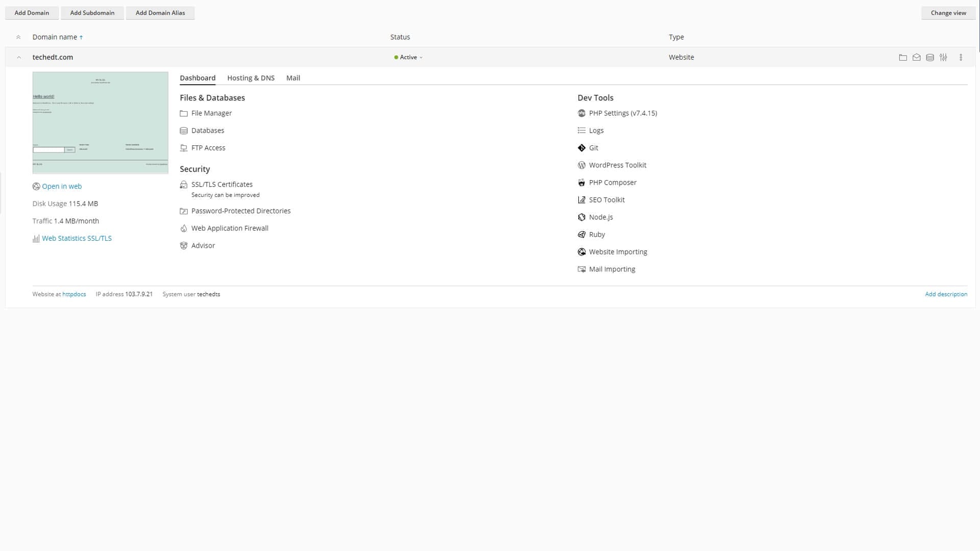Image resolution: width=980 pixels, height=551 pixels.
Task: Open the File Manager folder icon in the techedt.com row
Action: pyautogui.click(x=902, y=58)
